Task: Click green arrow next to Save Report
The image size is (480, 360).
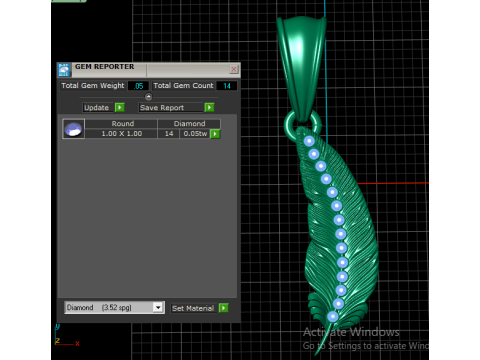Action: [209, 107]
